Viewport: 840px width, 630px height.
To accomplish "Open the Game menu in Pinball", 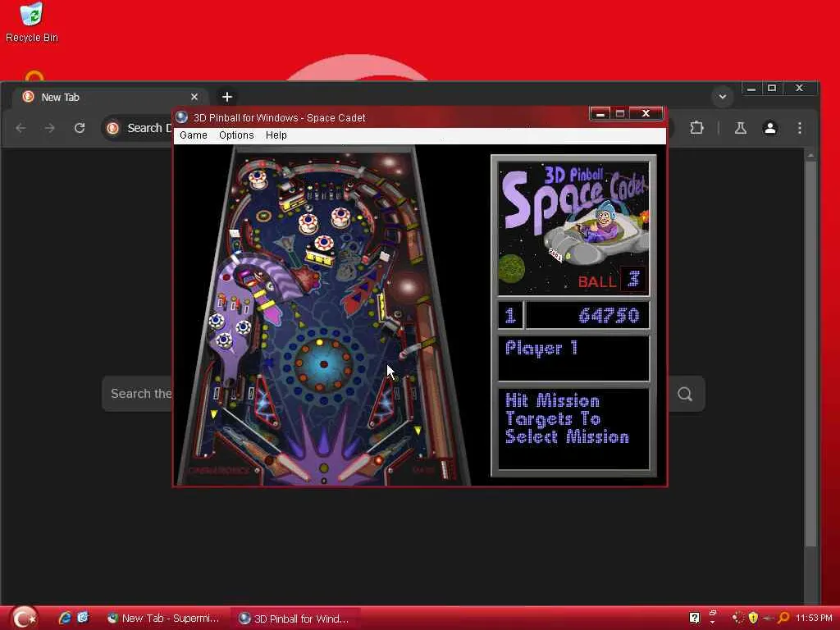I will click(193, 135).
